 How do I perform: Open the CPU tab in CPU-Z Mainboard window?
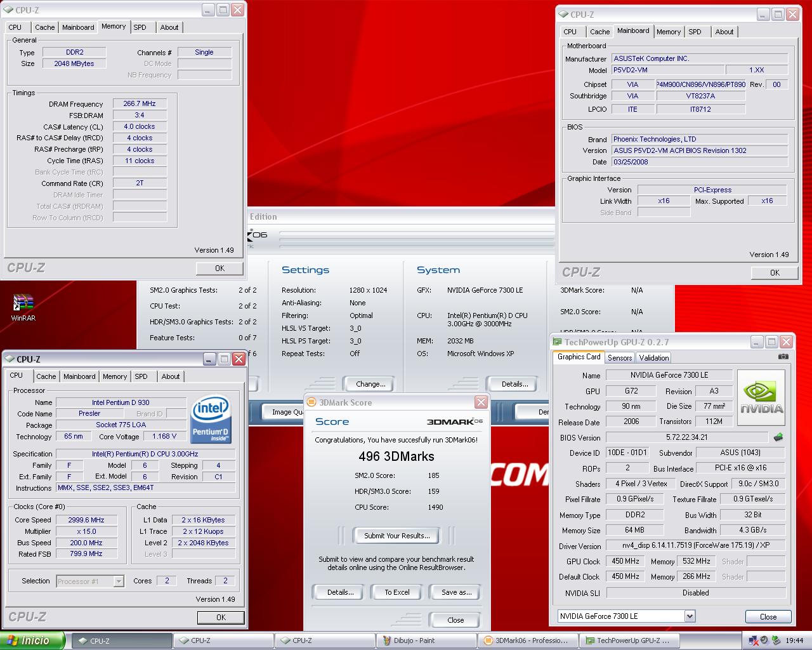pyautogui.click(x=570, y=32)
